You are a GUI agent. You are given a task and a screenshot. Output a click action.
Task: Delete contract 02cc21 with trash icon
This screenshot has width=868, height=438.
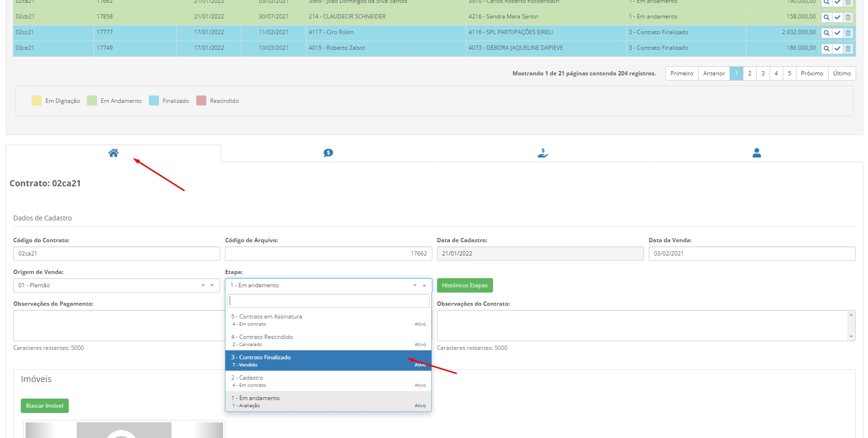(848, 33)
